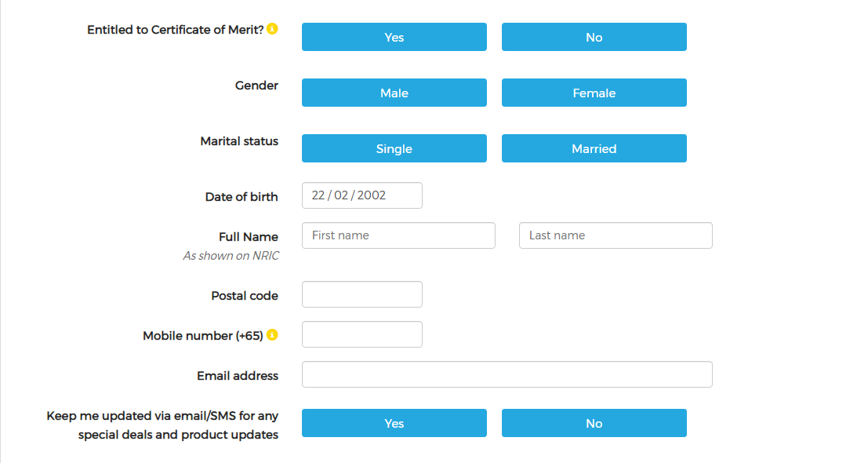This screenshot has width=868, height=463.
Task: Select Yes for Certificate of Merit entitlement
Action: pyautogui.click(x=394, y=37)
